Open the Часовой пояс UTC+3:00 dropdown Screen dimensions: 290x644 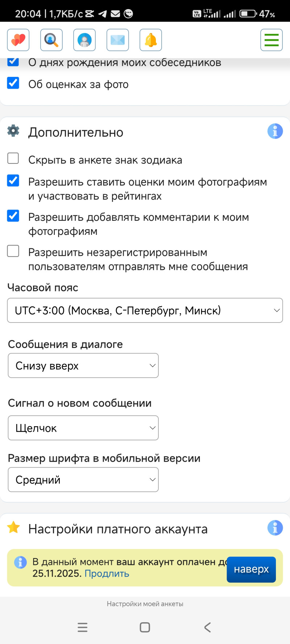[145, 311]
